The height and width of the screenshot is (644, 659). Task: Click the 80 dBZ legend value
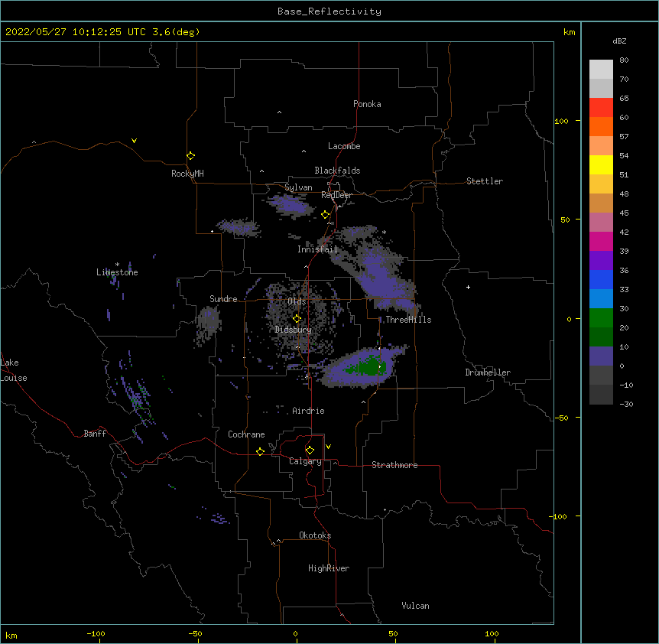tap(624, 60)
